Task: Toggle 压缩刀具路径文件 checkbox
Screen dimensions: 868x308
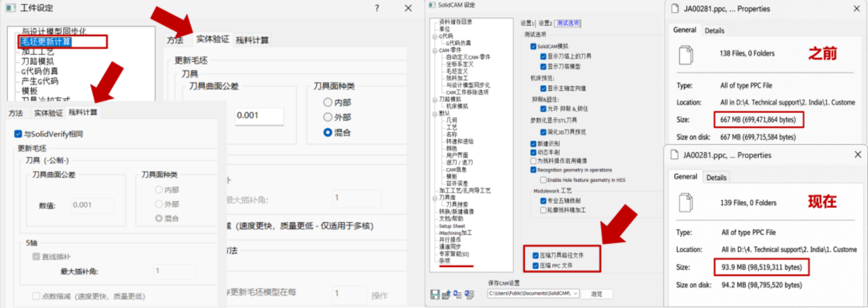Action: [535, 255]
